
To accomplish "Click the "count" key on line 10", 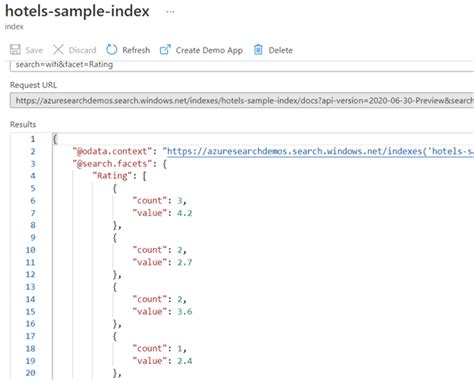I will [149, 250].
